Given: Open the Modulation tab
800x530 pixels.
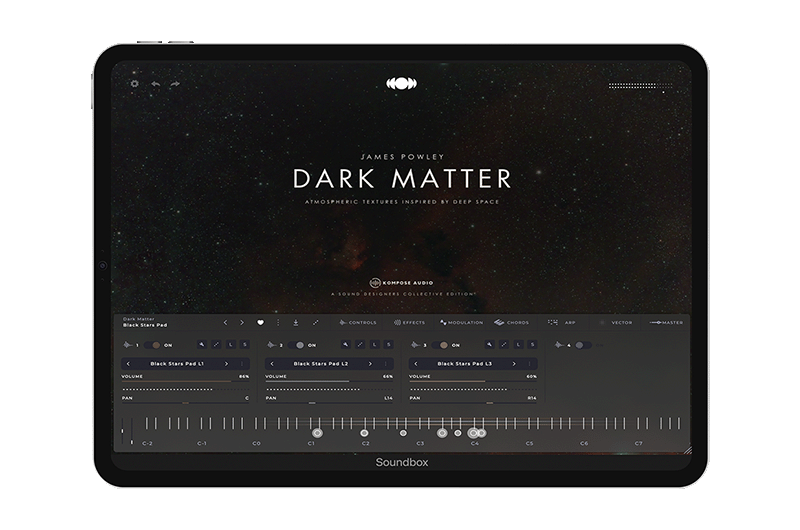Looking at the screenshot, I should 462,322.
